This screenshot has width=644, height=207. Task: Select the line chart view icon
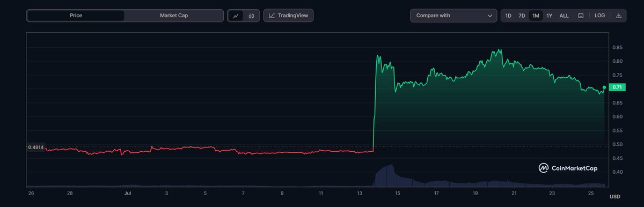[x=236, y=16]
